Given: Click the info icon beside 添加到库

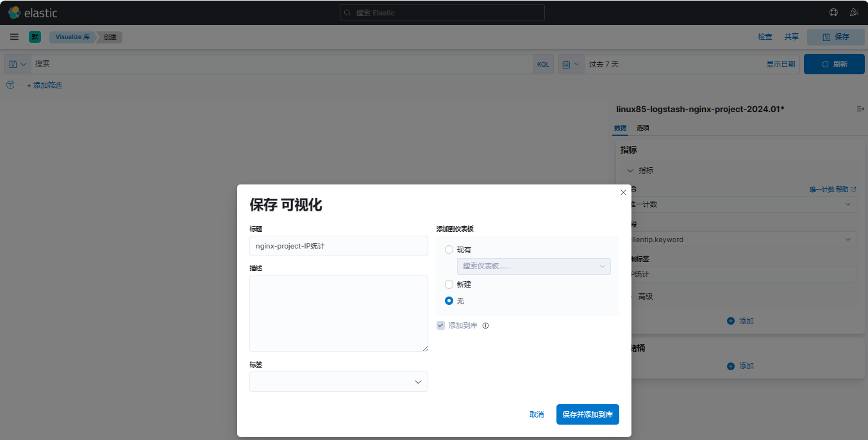Looking at the screenshot, I should point(485,325).
